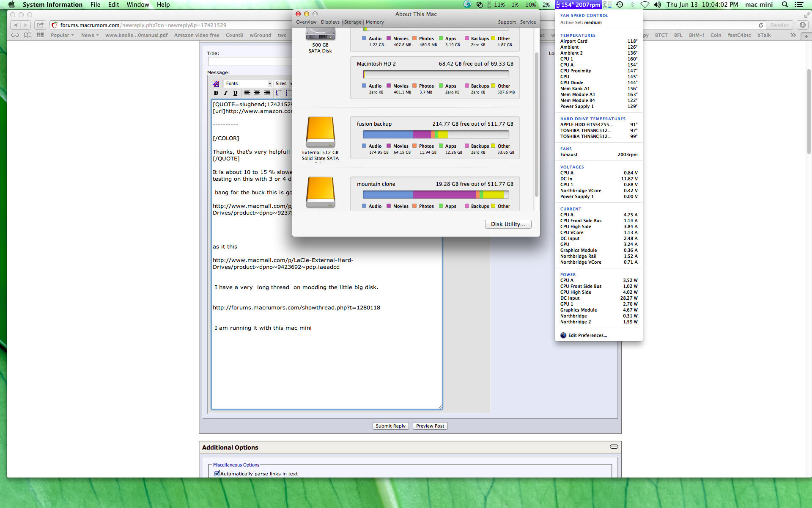Apply italic formatting in message editor
812x508 pixels.
[x=226, y=93]
